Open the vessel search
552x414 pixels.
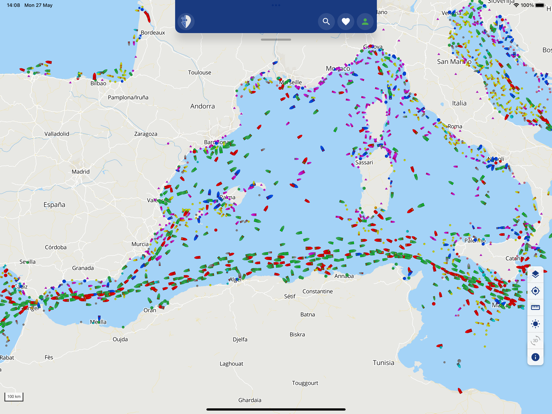(x=326, y=21)
